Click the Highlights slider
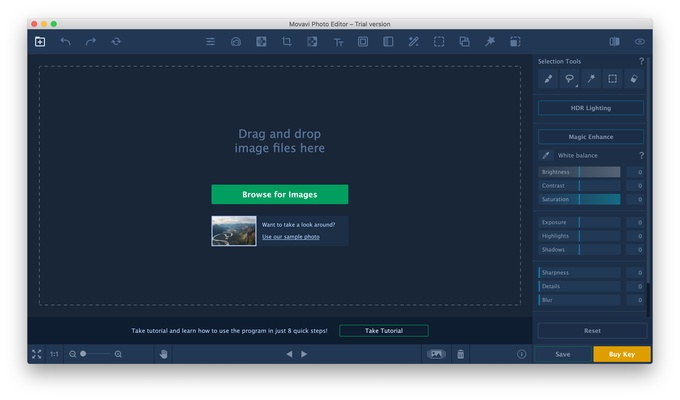680x400 pixels. tap(579, 236)
